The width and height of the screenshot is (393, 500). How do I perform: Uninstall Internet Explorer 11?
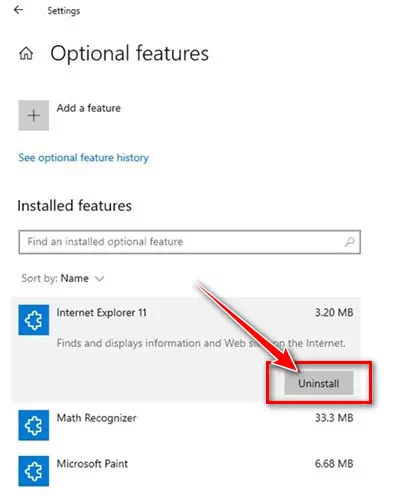click(319, 383)
